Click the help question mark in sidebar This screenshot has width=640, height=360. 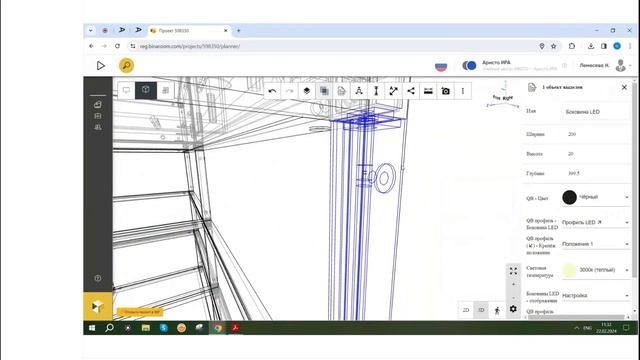click(x=98, y=278)
